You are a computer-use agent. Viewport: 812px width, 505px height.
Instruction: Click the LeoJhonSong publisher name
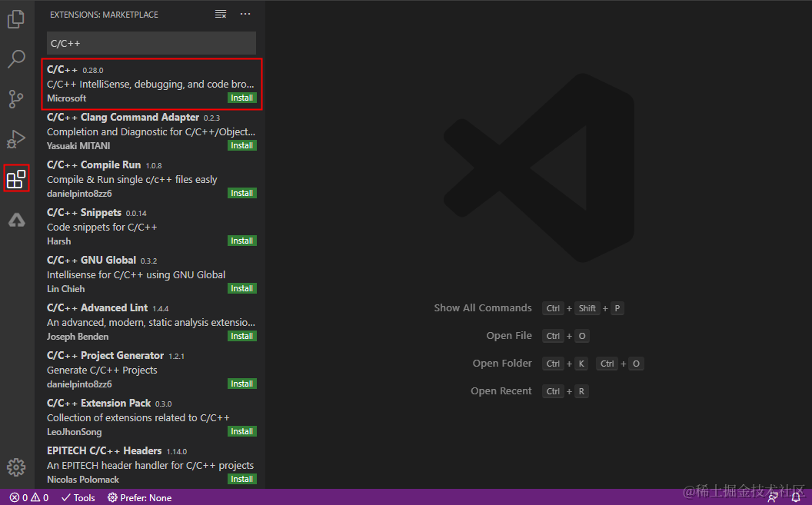pyautogui.click(x=74, y=431)
